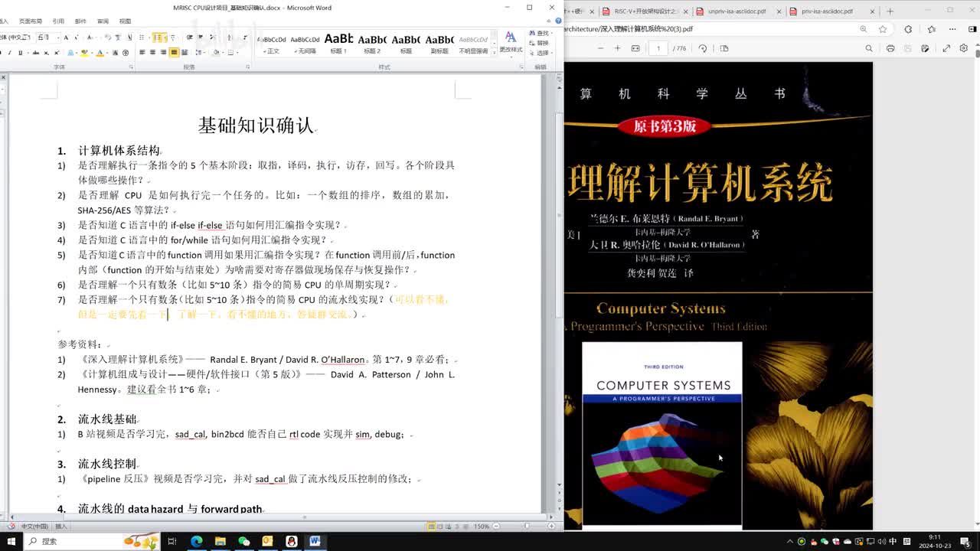Add the PDF page to favorites star
This screenshot has height=551, width=980.
pyautogui.click(x=883, y=29)
